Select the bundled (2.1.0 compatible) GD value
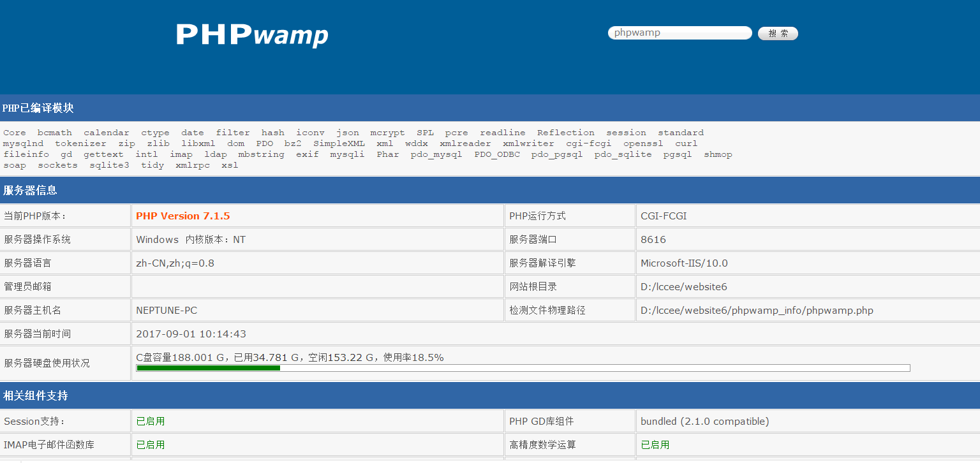980x463 pixels. [704, 422]
